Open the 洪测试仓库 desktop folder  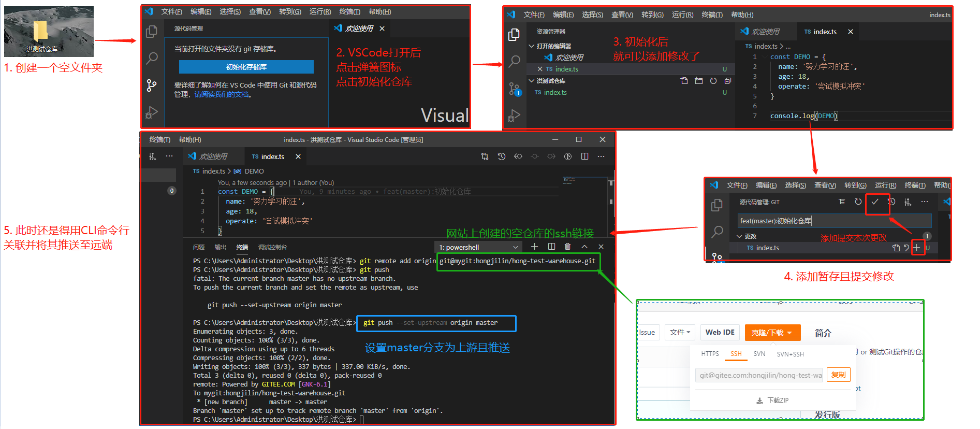41,35
